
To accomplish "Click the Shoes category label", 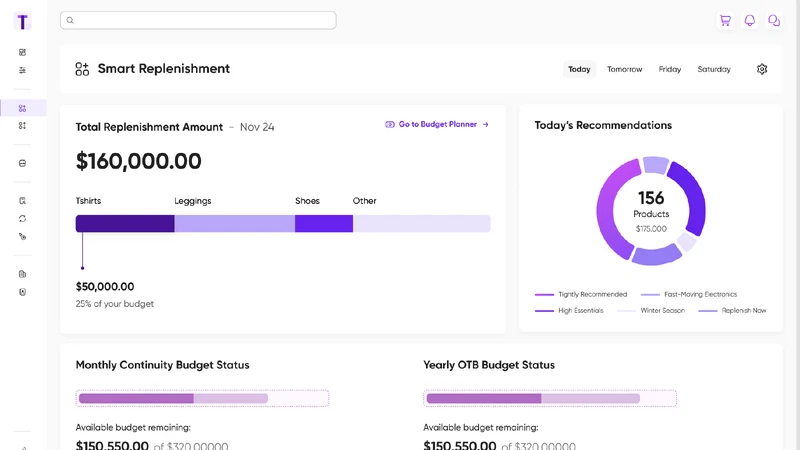I will pos(307,201).
